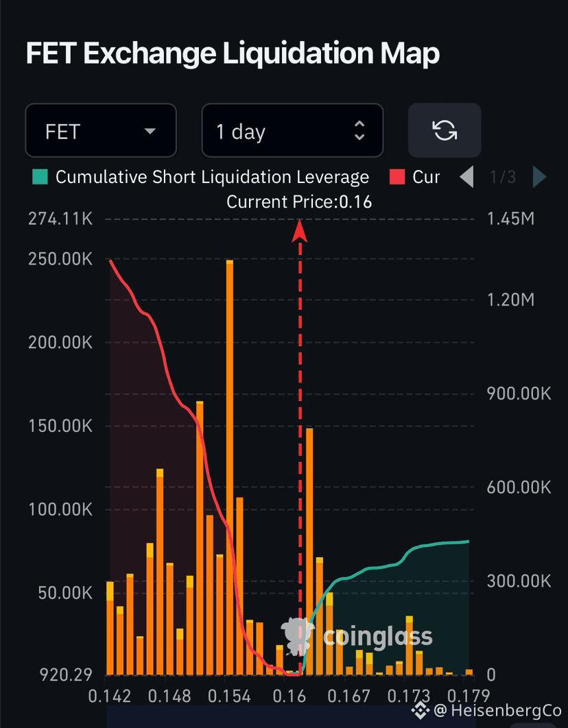Screen dimensions: 568x728
Task: Expand the 1 day timeframe selector
Action: pyautogui.click(x=293, y=130)
